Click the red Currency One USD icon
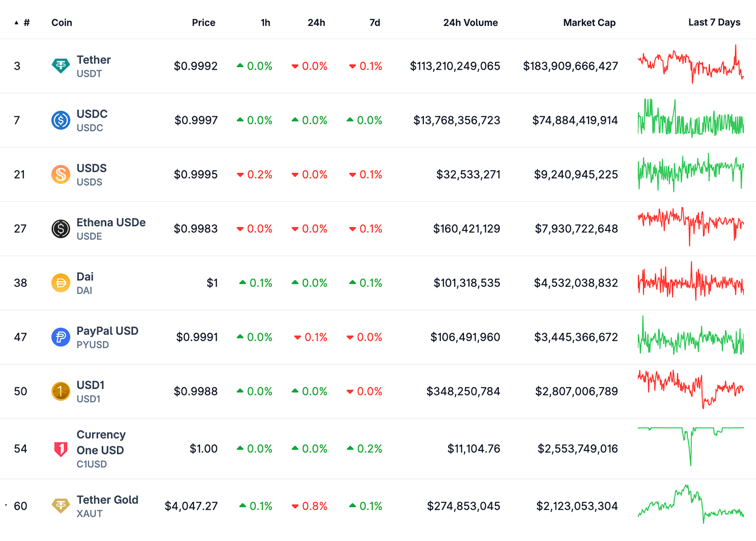The height and width of the screenshot is (541, 756). (61, 449)
